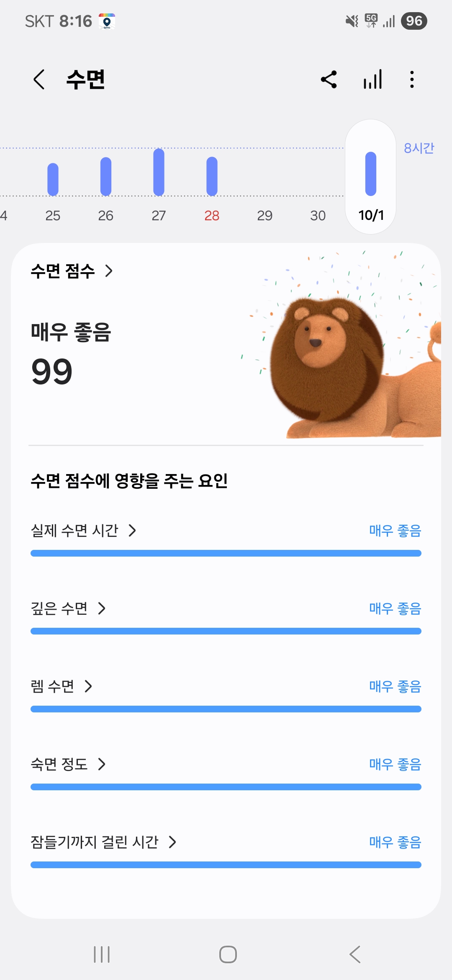Screen dimensions: 452x980
Task: Tap the 99 sleep score value
Action: click(52, 371)
